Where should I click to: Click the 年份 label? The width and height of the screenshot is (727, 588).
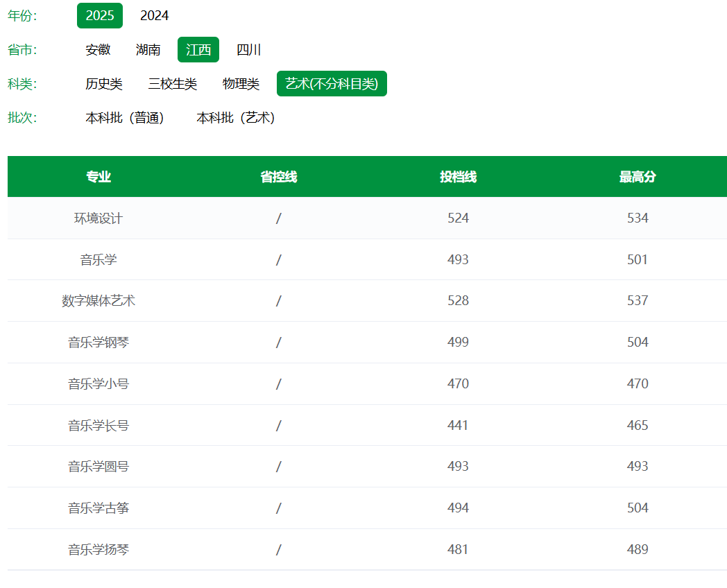(22, 16)
